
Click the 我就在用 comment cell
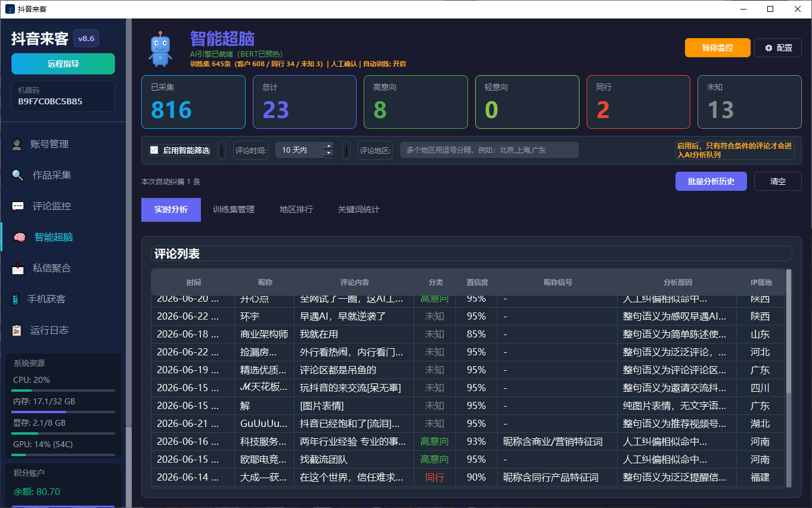pos(354,334)
